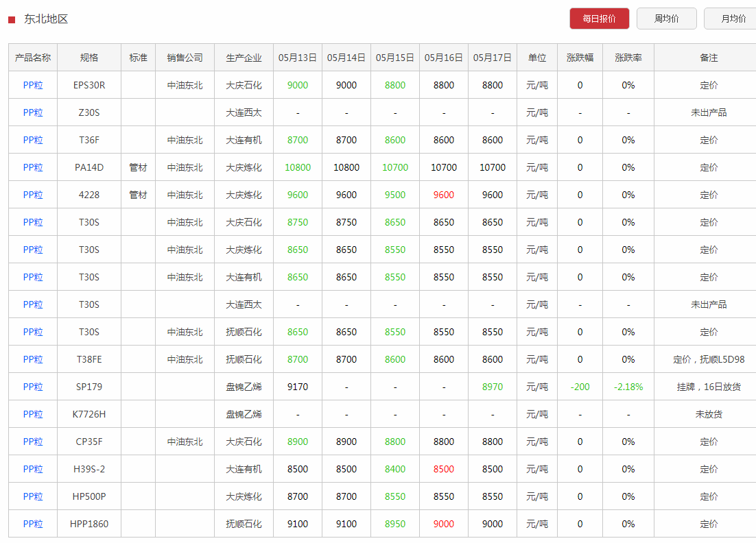This screenshot has height=543, width=756.
Task: Select the 东北地区 section title
Action: [x=46, y=19]
